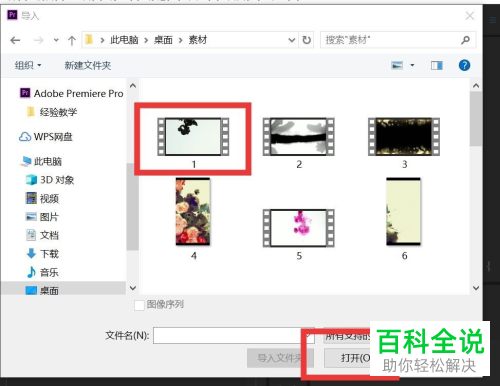Screen dimensions: 500x386
Task: Go up one folder level
Action: coord(72,40)
